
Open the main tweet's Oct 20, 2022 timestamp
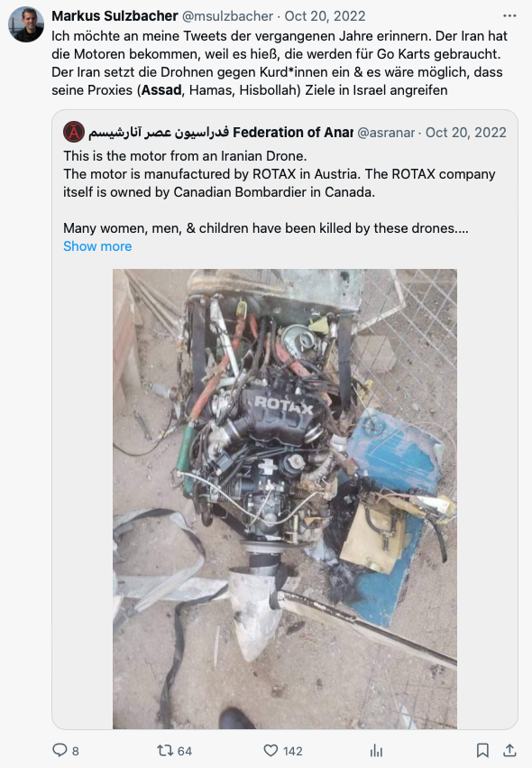[325, 15]
